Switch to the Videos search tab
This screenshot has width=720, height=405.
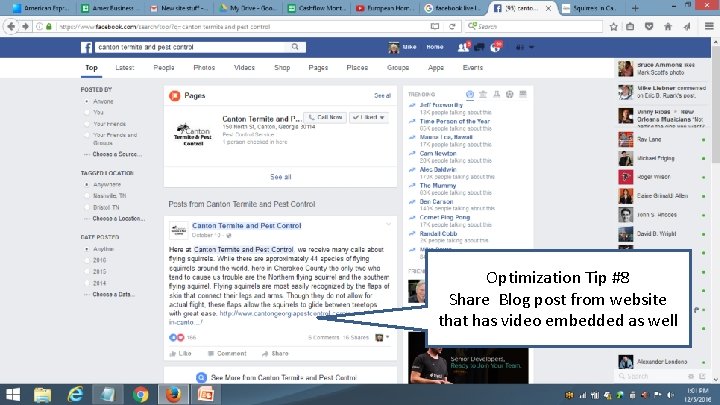(x=244, y=68)
